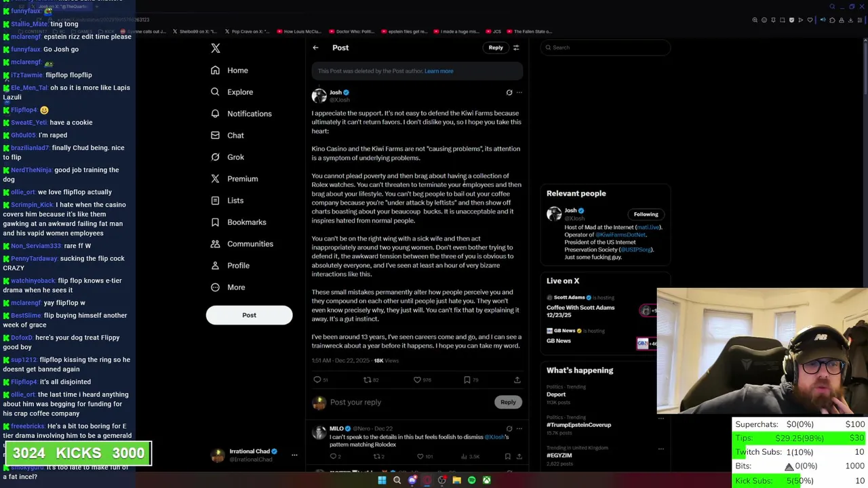Reply to MILO's comment
Viewport: 868px width, 488px height.
[x=335, y=457]
